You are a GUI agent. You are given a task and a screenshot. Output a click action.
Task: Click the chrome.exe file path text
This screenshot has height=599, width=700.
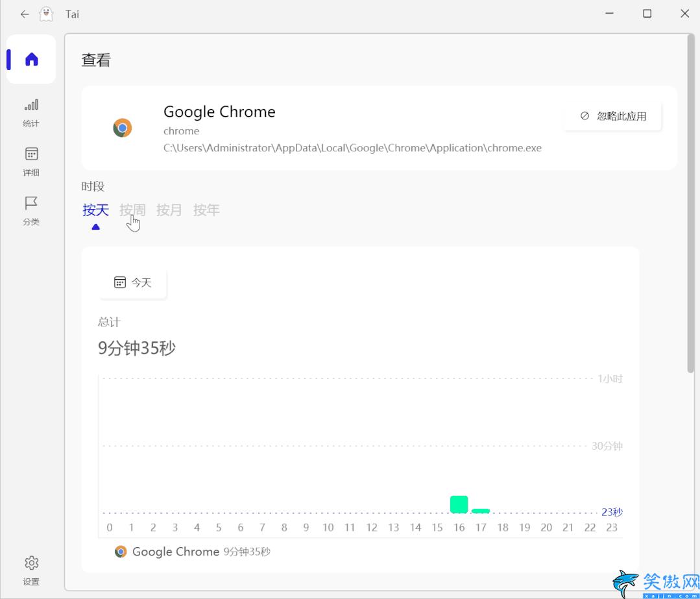click(x=352, y=148)
